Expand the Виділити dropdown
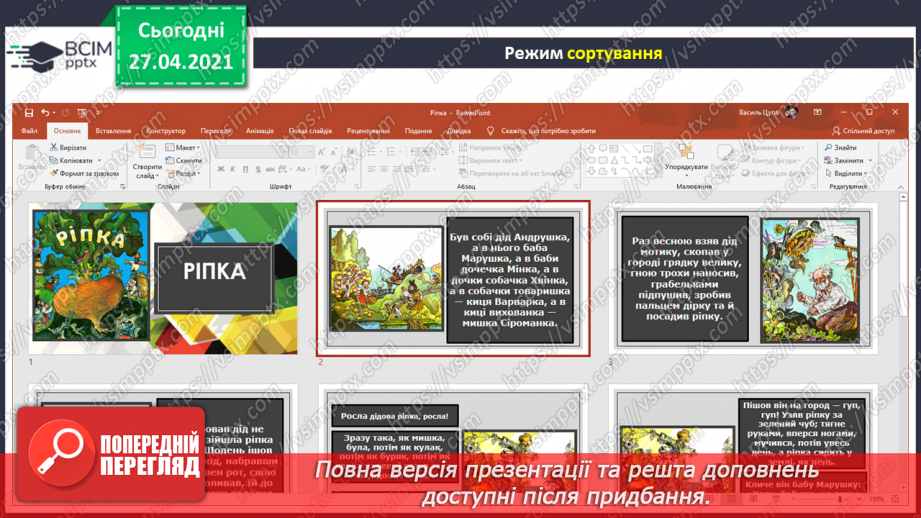 [x=846, y=173]
